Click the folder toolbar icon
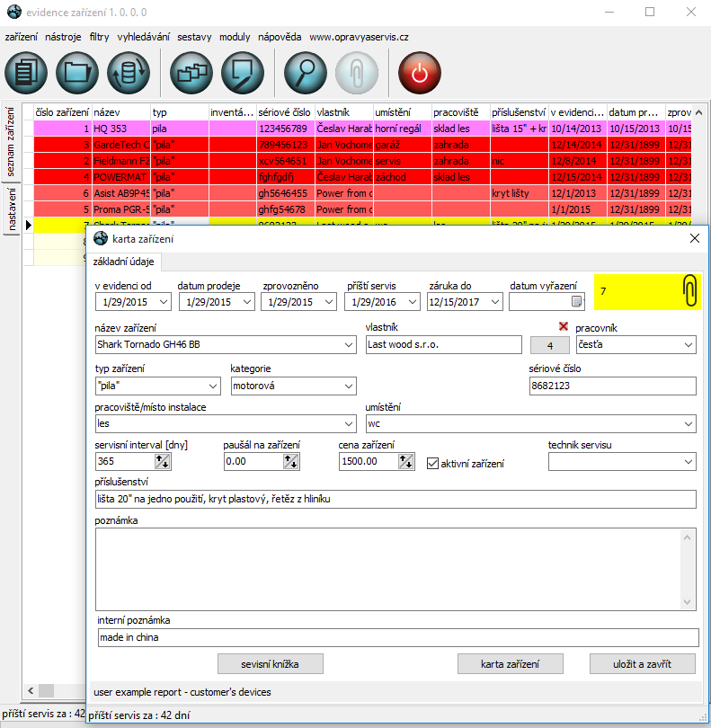The image size is (711, 728). pos(77,73)
